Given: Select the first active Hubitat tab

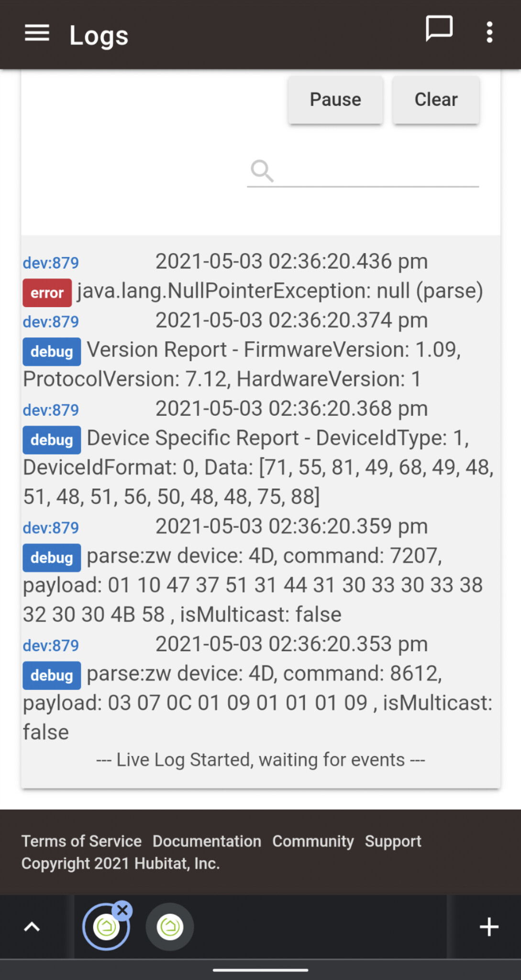Looking at the screenshot, I should (106, 927).
